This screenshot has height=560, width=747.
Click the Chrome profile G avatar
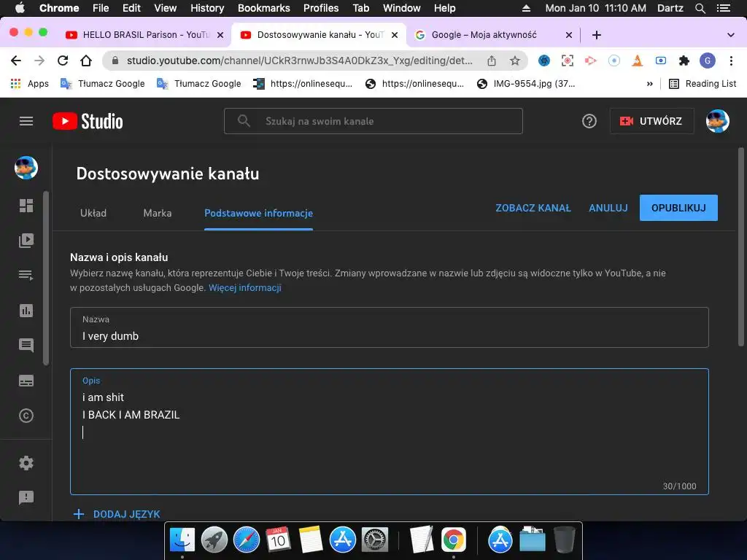708,61
